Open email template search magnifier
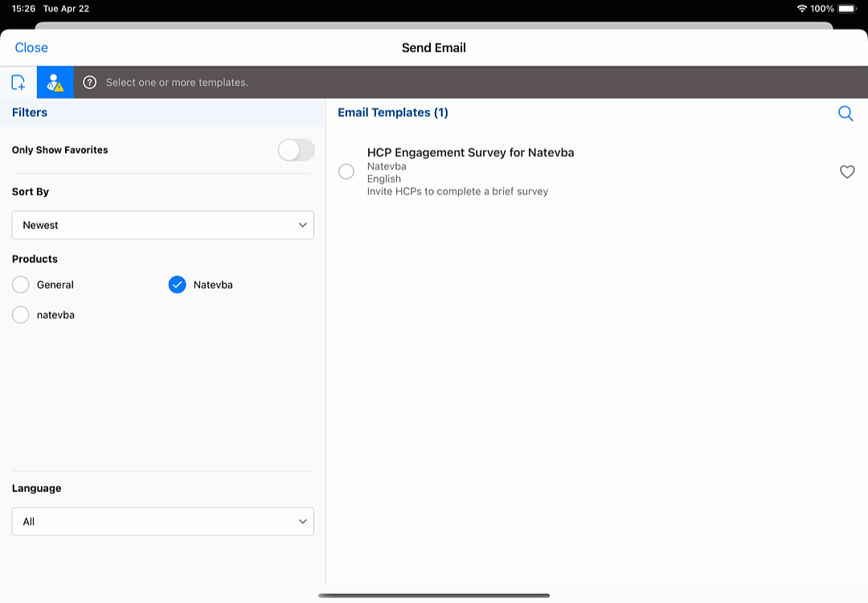 click(845, 113)
